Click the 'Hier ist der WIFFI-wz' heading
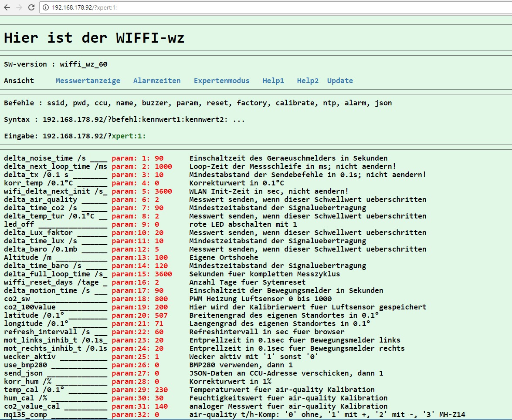 (94, 38)
